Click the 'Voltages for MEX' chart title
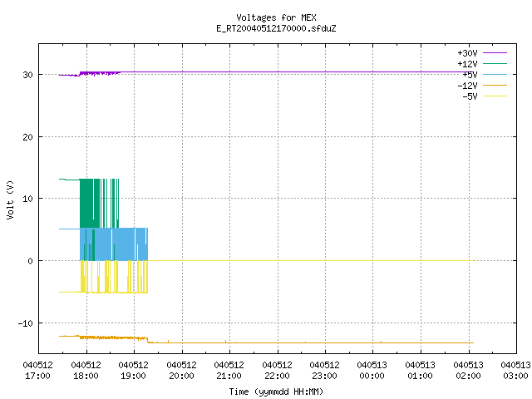Screen dimensions: 532x399 276,17
